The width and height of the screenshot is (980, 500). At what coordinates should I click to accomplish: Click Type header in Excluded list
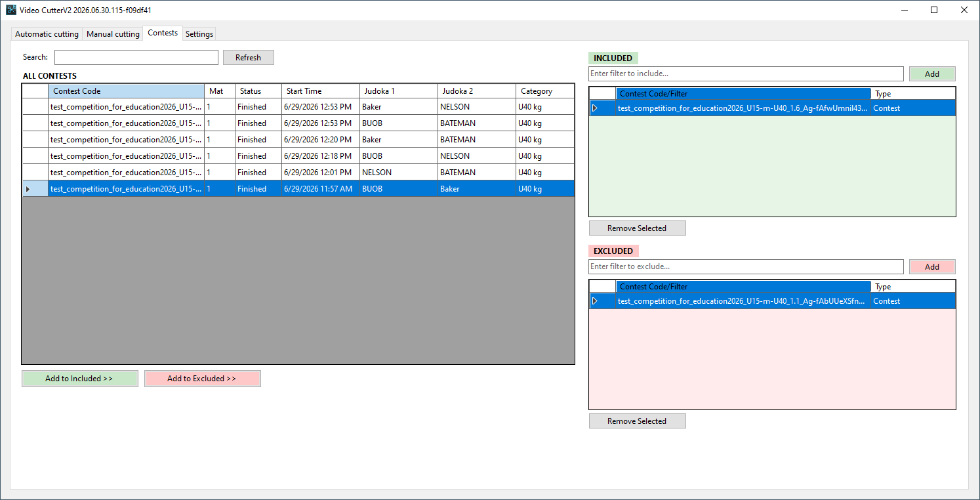tap(913, 287)
